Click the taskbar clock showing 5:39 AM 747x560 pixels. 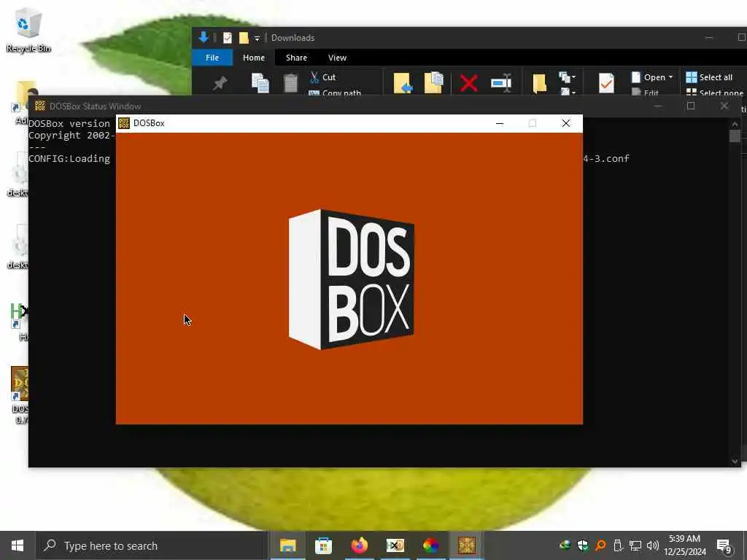tap(685, 545)
